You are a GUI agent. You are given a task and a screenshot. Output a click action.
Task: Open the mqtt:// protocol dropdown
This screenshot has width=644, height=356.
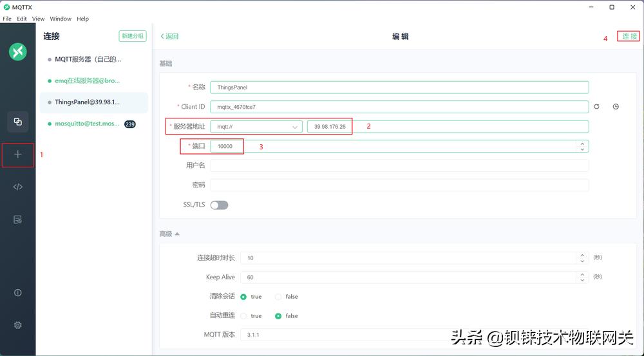[256, 127]
